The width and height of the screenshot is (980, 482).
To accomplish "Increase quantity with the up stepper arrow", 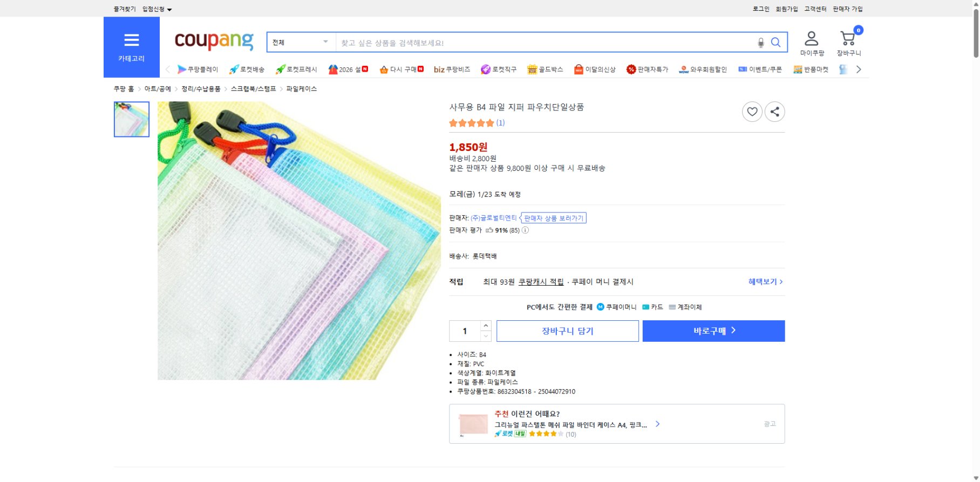I will [485, 325].
